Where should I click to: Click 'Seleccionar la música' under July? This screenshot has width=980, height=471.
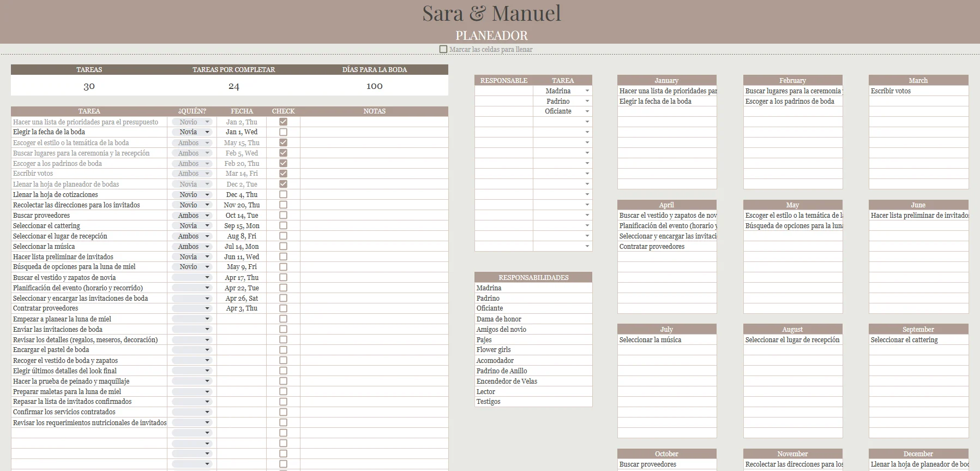click(667, 339)
